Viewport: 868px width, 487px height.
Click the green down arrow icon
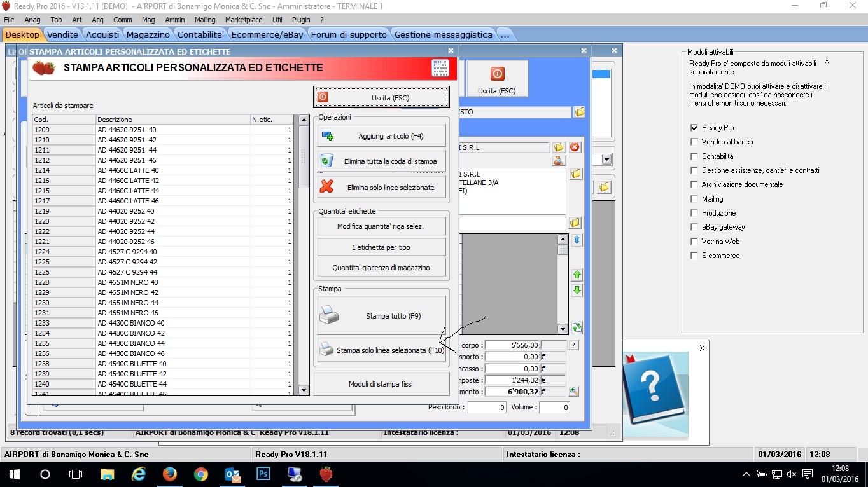click(x=577, y=291)
